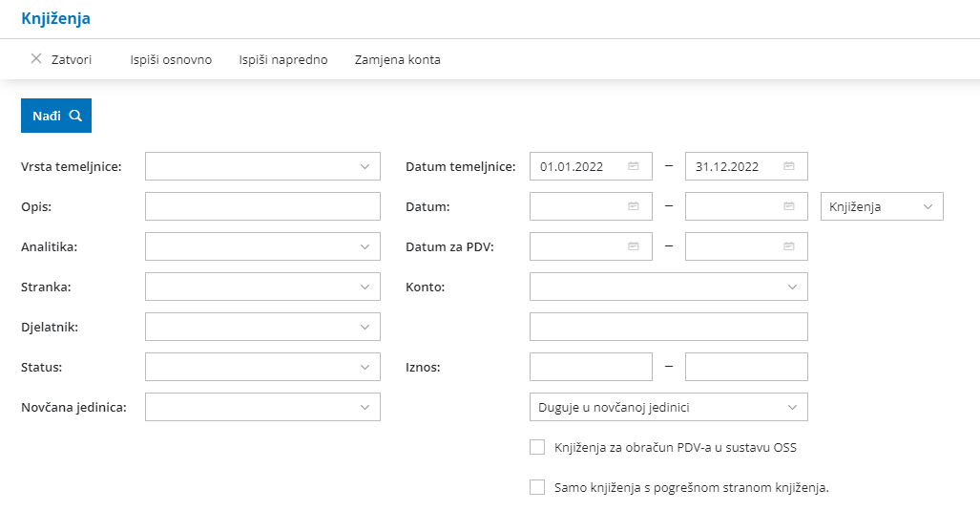Enable Knjiženja za obračun PDV-a OSS checkbox
The width and height of the screenshot is (980, 511).
point(537,447)
